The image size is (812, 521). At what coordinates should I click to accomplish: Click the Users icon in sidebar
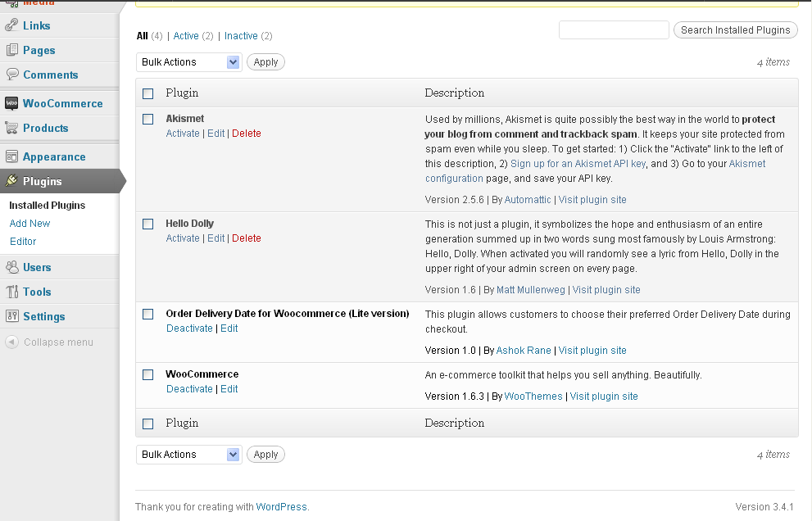pyautogui.click(x=11, y=267)
